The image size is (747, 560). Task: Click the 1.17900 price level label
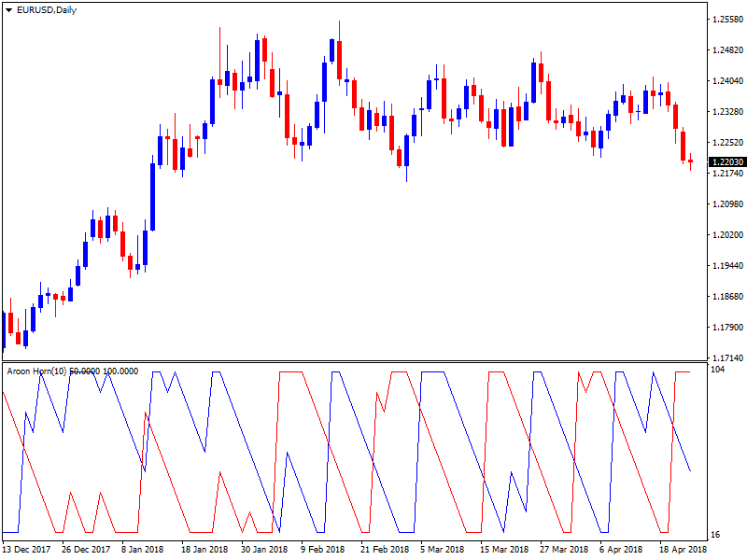727,328
